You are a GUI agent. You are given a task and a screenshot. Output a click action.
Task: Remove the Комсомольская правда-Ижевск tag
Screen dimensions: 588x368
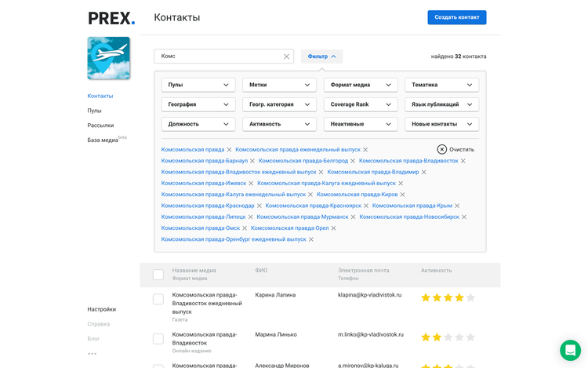(251, 184)
